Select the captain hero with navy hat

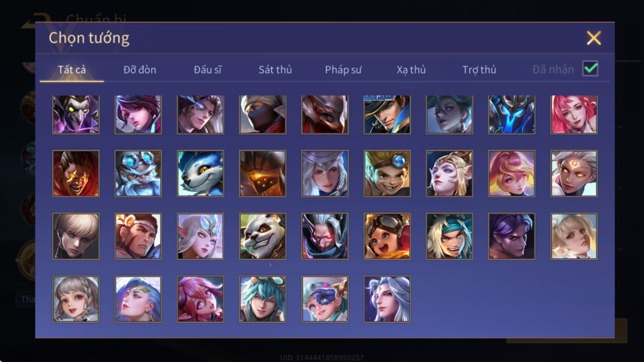coord(387,114)
